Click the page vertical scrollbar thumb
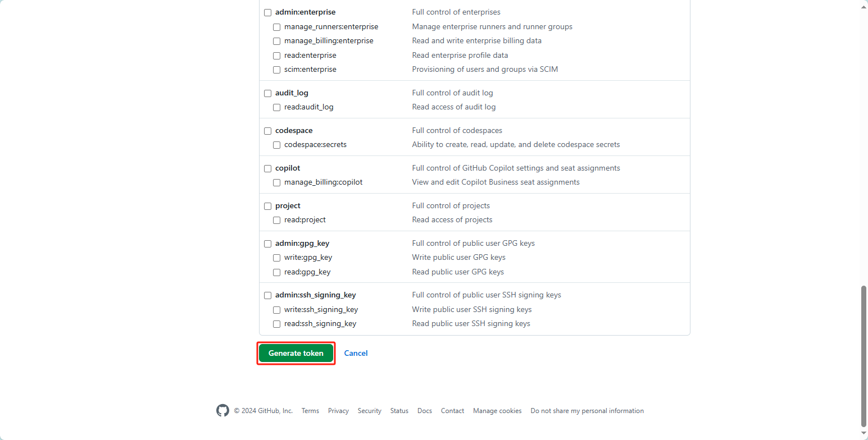Screen dimensions: 868x440 [864, 356]
